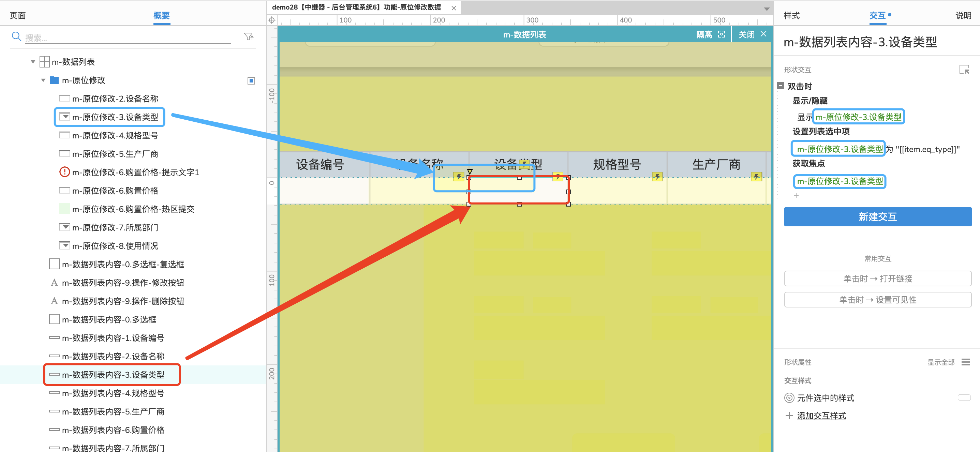The height and width of the screenshot is (452, 980).
Task: Switch to the 页面 tab
Action: [17, 16]
